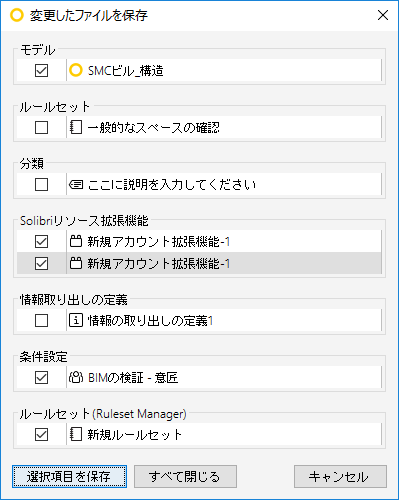399x500 pixels.
Task: Click the ruleset notebook icon for 一般的なスペースの確認
Action: (x=76, y=127)
